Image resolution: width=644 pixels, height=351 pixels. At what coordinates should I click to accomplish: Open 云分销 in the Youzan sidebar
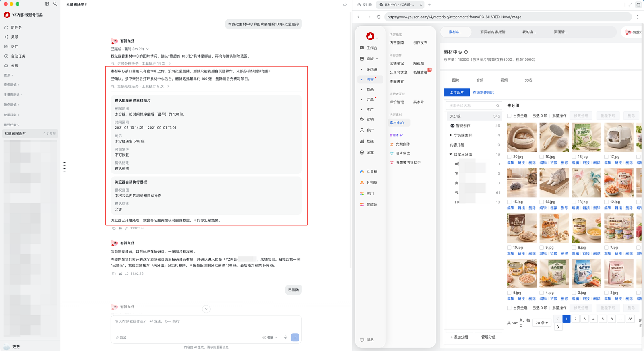coord(369,171)
